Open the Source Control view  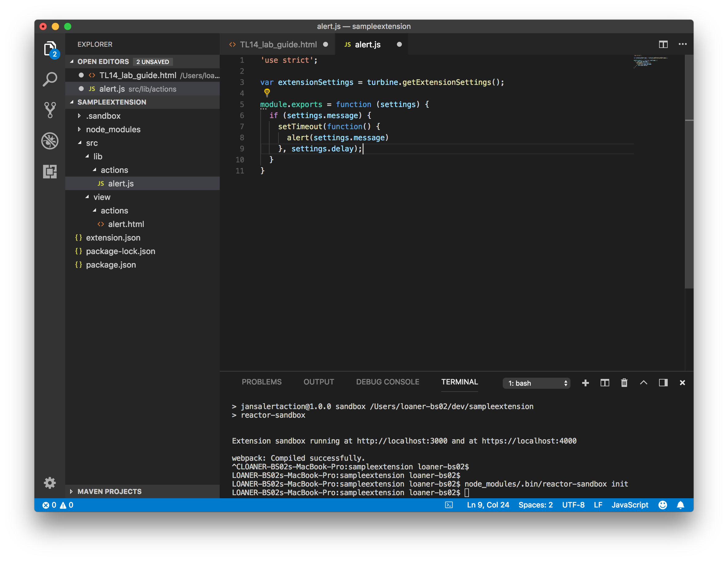click(50, 109)
